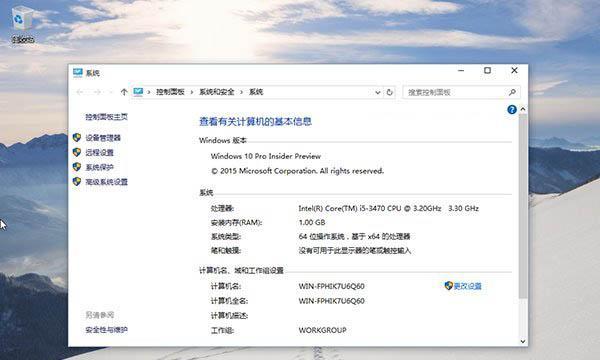Go up one level with up arrow

coord(124,92)
